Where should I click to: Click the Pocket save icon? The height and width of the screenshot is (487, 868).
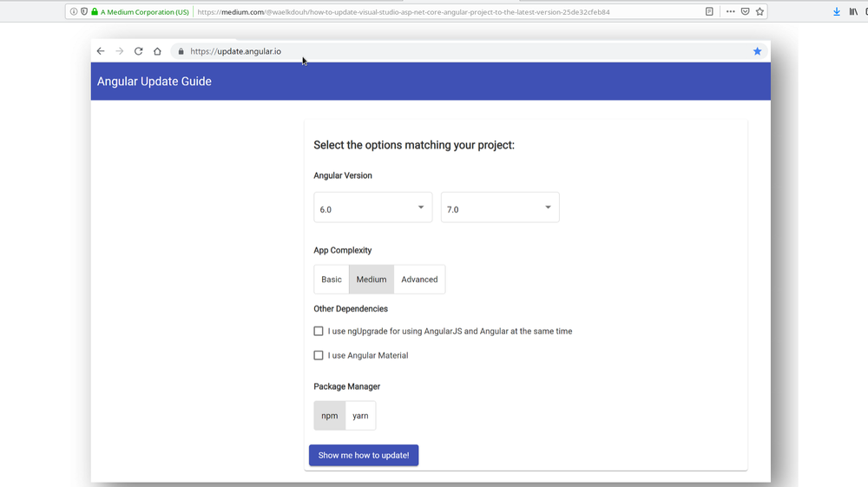tap(745, 12)
